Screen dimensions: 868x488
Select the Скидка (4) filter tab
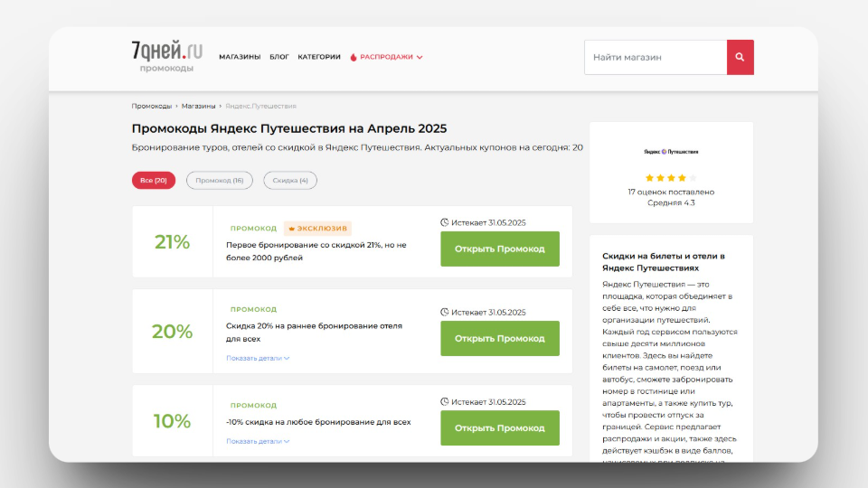click(290, 181)
